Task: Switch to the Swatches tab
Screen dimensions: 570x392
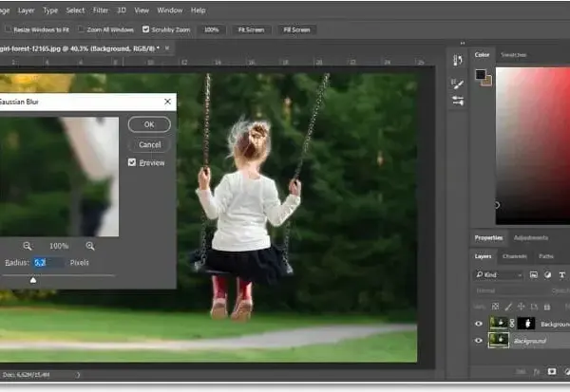Action: click(514, 55)
